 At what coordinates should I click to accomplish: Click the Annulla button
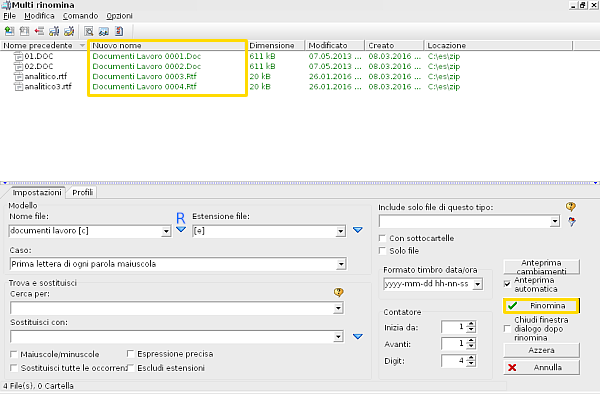[x=541, y=367]
